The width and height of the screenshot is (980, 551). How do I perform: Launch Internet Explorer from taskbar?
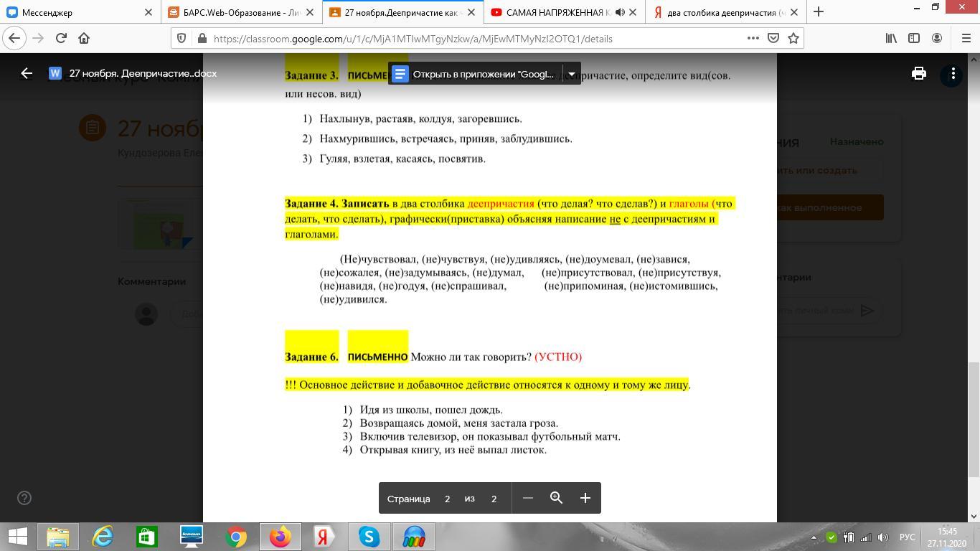103,537
